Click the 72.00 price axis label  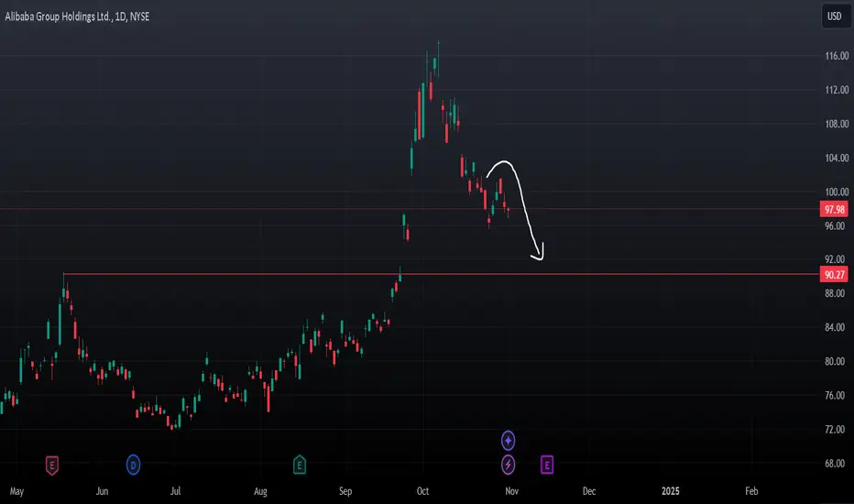pos(835,430)
